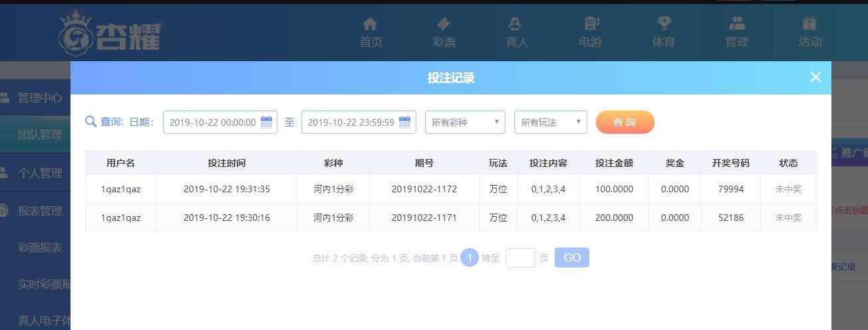Open the 体育 sports trophy icon
Screen dimensions: 868x330
[664, 24]
